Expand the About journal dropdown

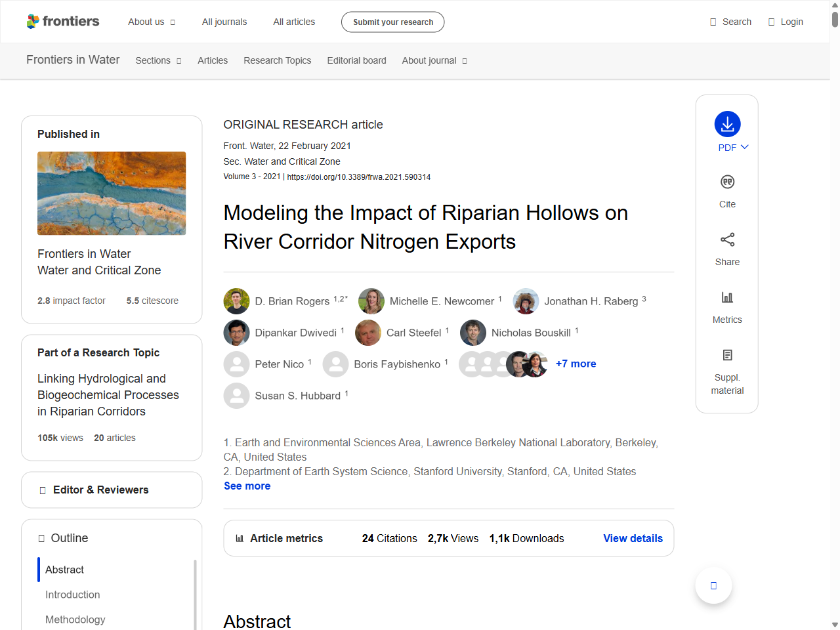click(434, 60)
